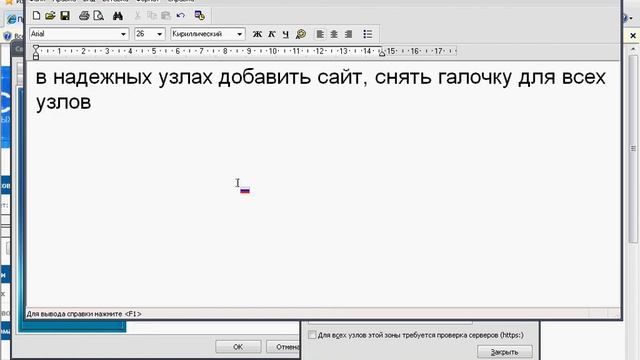640x360 pixels.
Task: Cut selection with the scissors icon
Action: click(138, 16)
